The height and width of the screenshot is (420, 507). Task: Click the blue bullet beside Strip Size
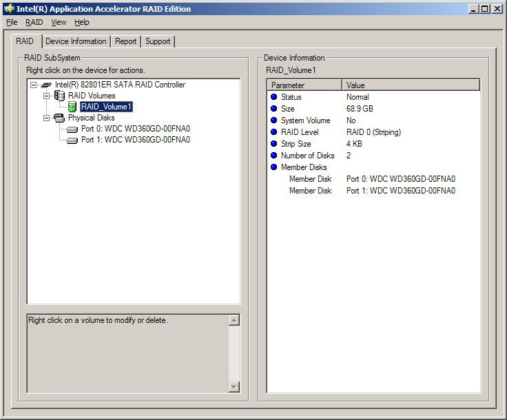274,143
